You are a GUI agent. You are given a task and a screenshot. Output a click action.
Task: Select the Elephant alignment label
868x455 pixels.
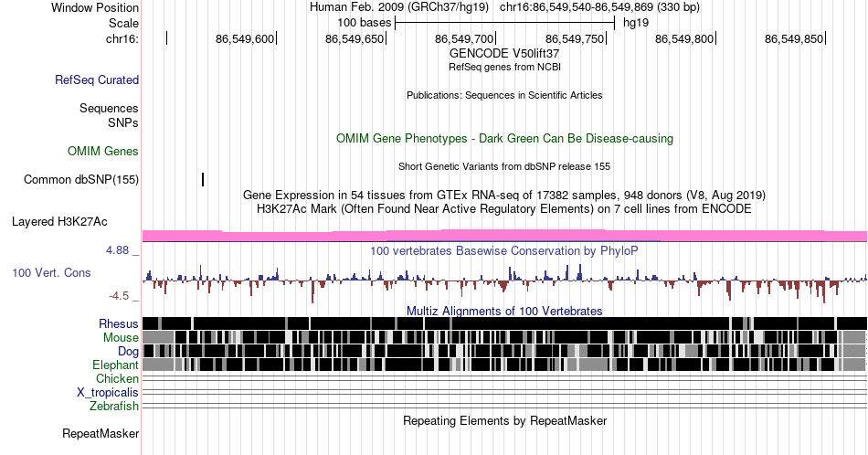point(115,365)
